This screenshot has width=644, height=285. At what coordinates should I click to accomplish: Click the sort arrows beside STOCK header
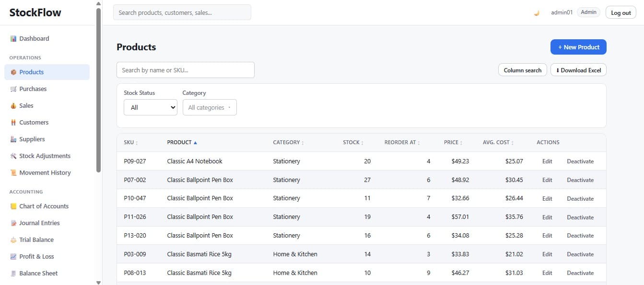pos(362,143)
